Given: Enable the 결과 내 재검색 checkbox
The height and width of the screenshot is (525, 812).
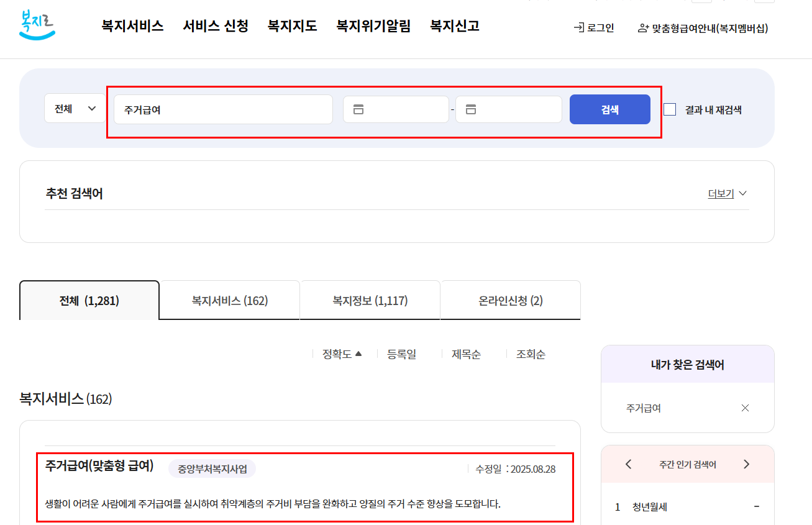Looking at the screenshot, I should click(670, 109).
